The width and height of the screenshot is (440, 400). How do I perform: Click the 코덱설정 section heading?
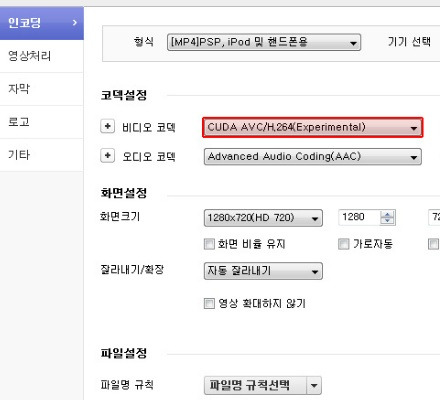point(124,95)
